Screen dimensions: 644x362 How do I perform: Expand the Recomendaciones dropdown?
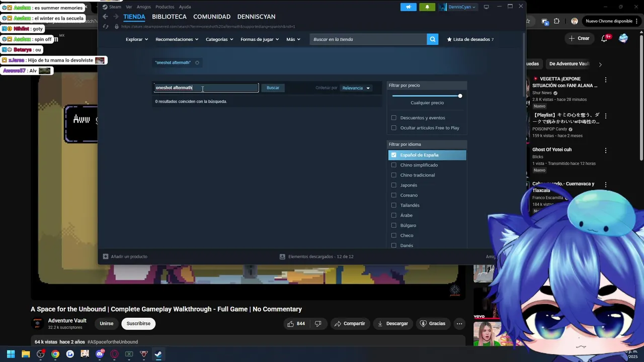pyautogui.click(x=177, y=39)
